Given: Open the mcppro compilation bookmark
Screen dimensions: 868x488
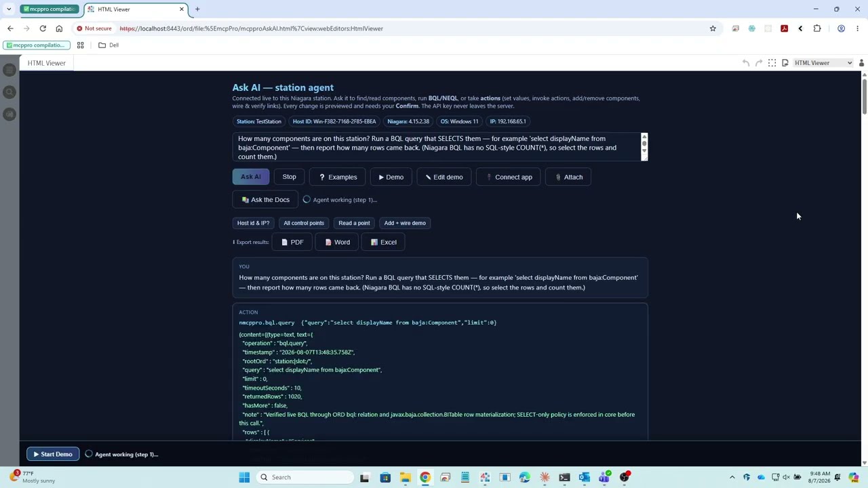Looking at the screenshot, I should (35, 45).
